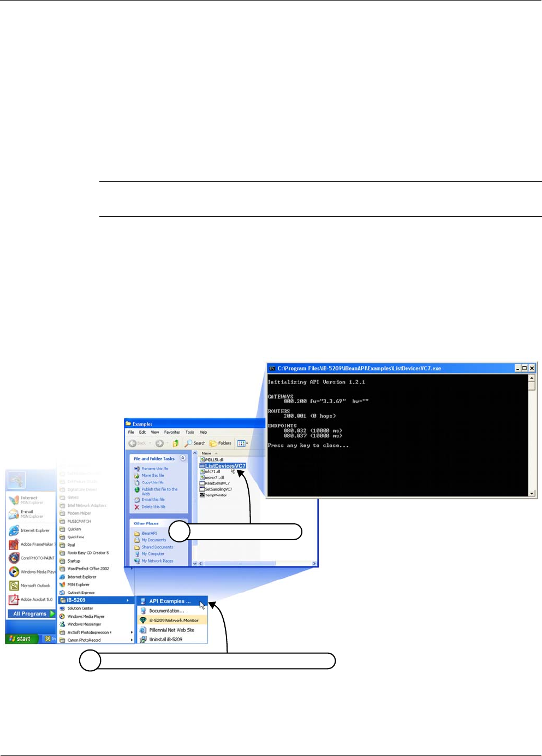Select SetSamplingVC7 file in Examples
The image size is (542, 756).
[216, 489]
